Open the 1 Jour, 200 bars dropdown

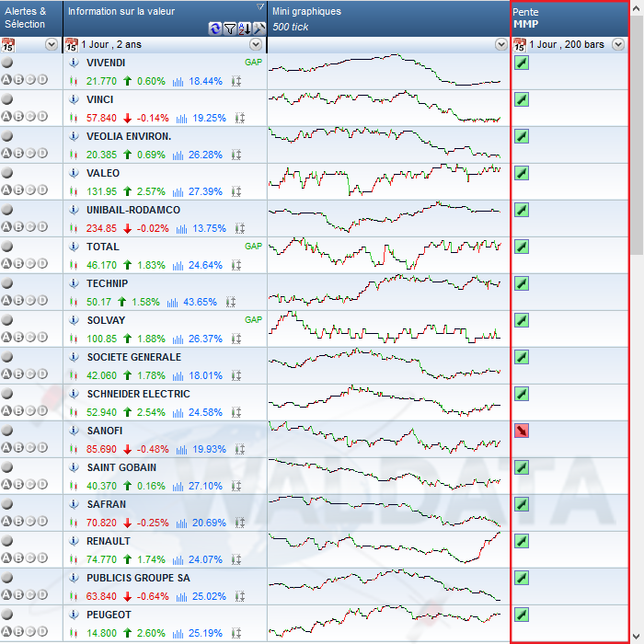(618, 44)
